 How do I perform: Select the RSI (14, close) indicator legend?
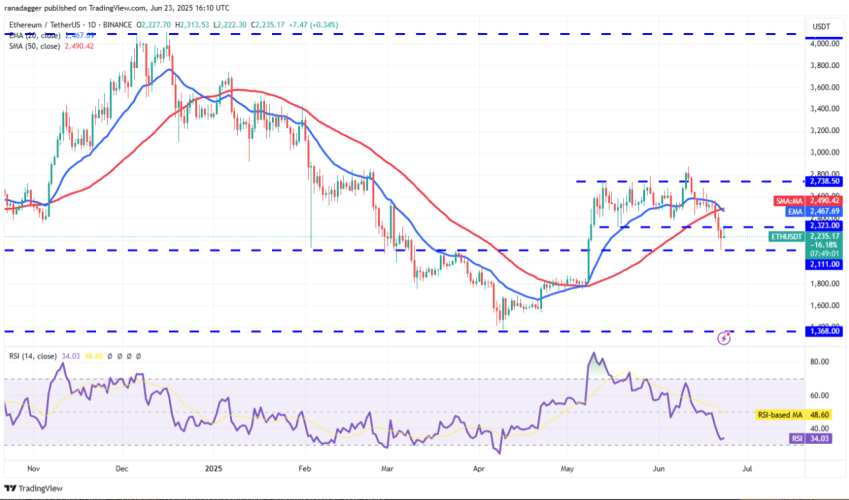[x=35, y=356]
